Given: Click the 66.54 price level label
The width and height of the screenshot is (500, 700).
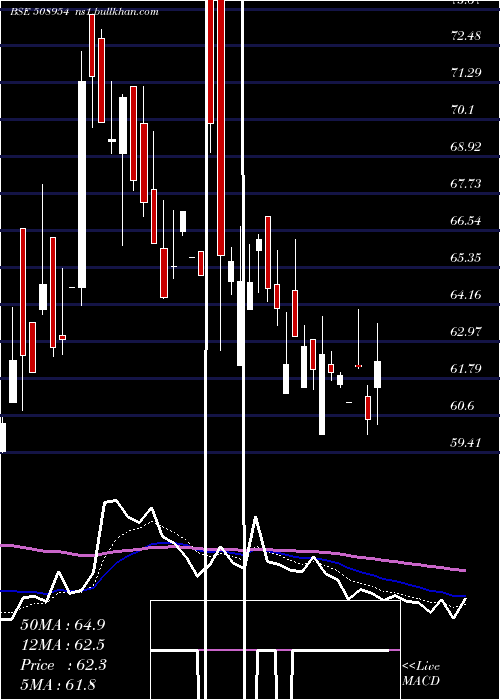Looking at the screenshot, I should click(466, 221).
